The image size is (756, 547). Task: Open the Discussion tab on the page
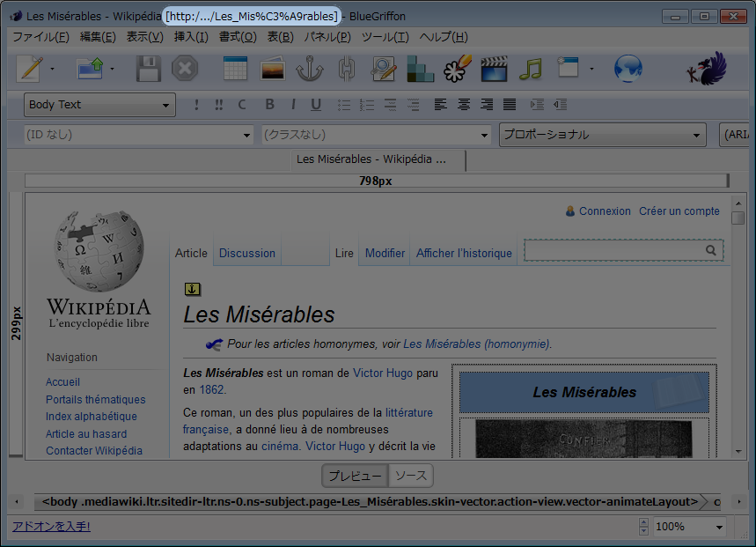[246, 254]
